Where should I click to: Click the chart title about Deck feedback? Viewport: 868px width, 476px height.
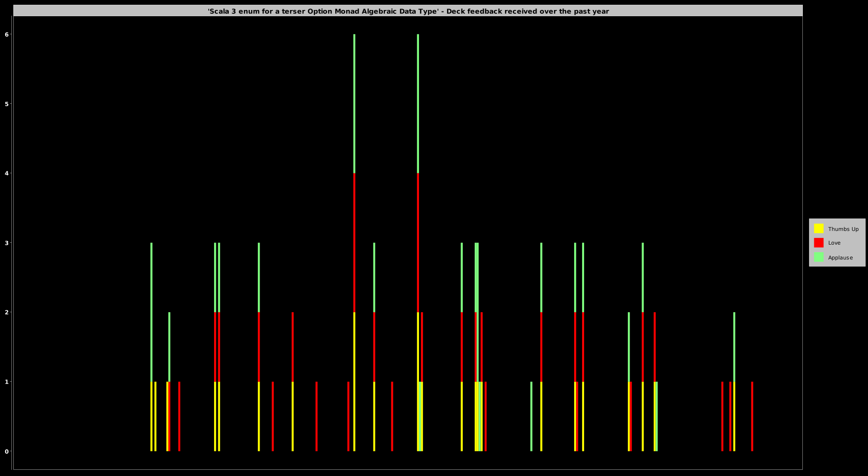408,11
